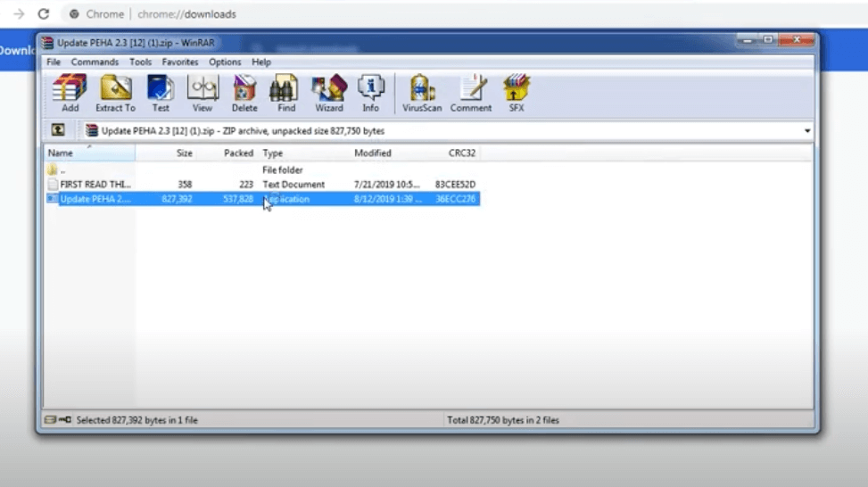Click the archive icon in address bar
868x487 pixels.
91,130
